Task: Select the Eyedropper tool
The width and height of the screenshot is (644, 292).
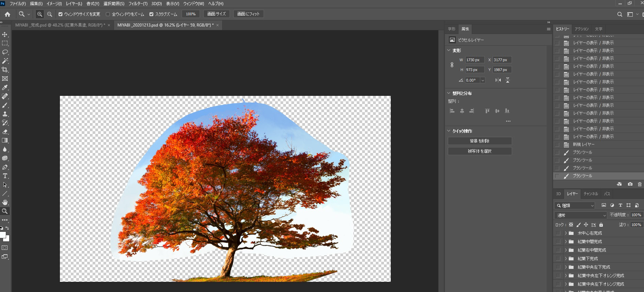Action: 5,87
